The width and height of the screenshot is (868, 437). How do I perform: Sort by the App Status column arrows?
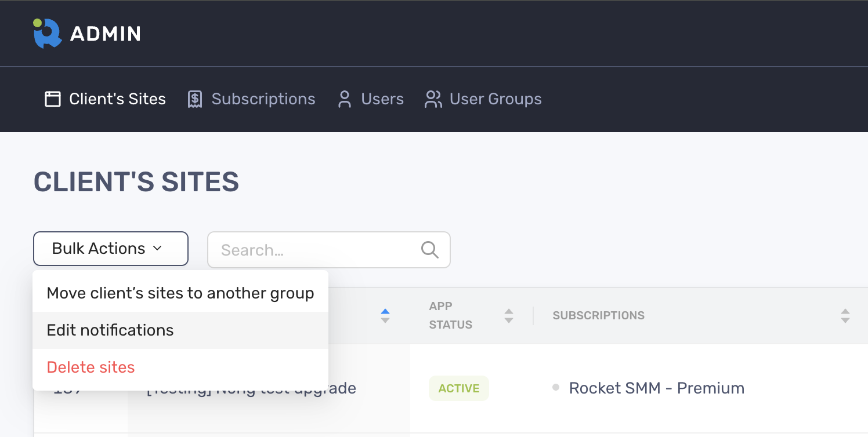click(509, 316)
